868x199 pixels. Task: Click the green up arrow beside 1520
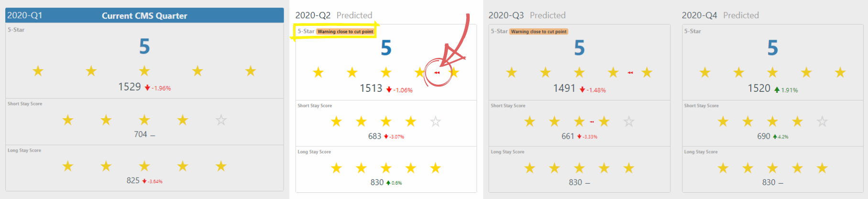(x=777, y=89)
